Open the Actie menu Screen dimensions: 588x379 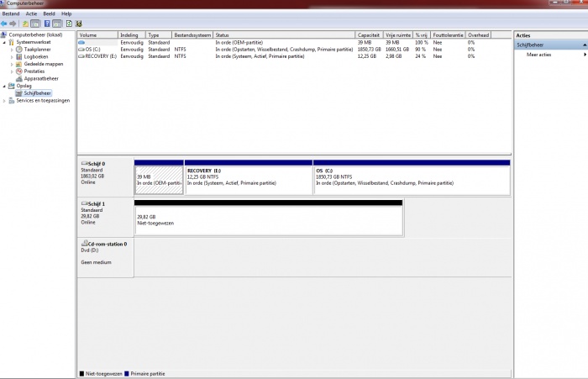click(31, 13)
